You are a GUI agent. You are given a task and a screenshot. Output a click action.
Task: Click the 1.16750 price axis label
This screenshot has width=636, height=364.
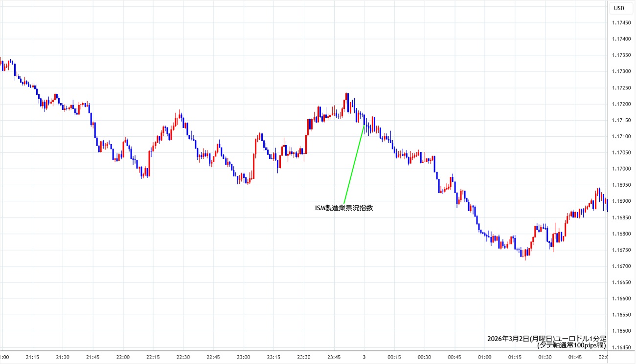point(622,250)
